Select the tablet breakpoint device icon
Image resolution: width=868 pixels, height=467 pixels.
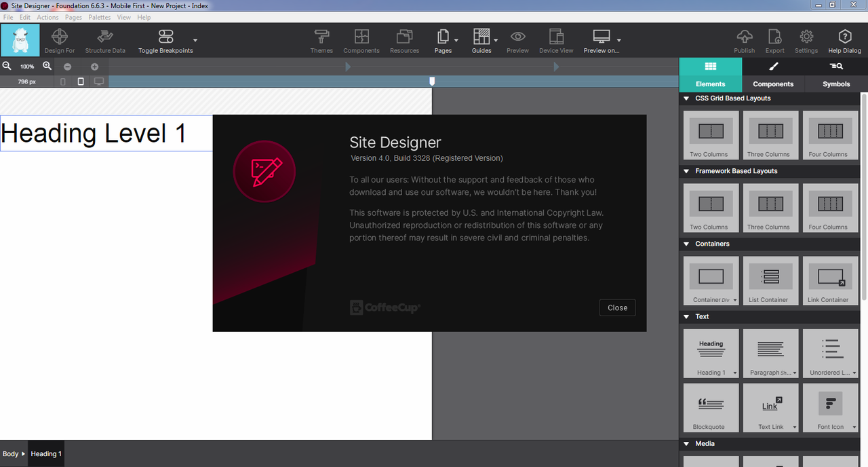(81, 81)
